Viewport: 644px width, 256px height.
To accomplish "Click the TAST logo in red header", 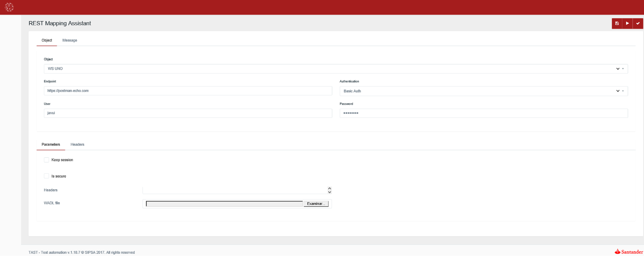I will click(9, 7).
